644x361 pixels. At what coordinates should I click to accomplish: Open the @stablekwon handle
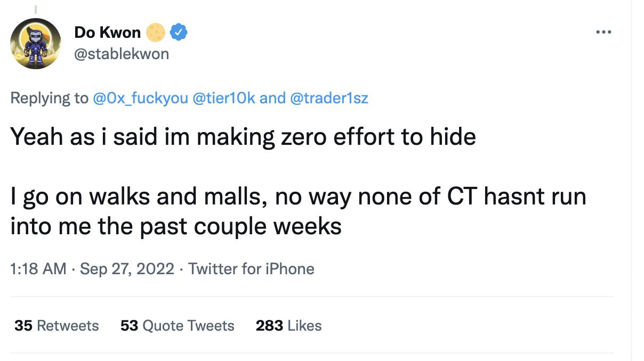(x=120, y=53)
